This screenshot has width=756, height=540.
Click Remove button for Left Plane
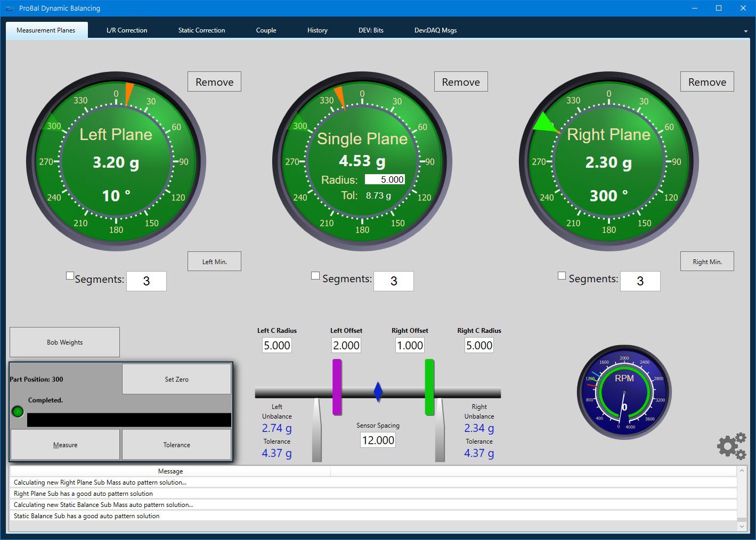tap(214, 82)
